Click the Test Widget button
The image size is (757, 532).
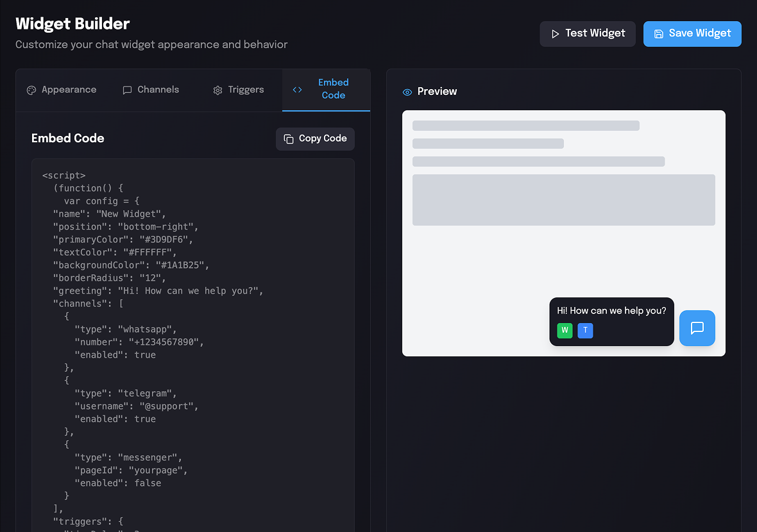587,34
